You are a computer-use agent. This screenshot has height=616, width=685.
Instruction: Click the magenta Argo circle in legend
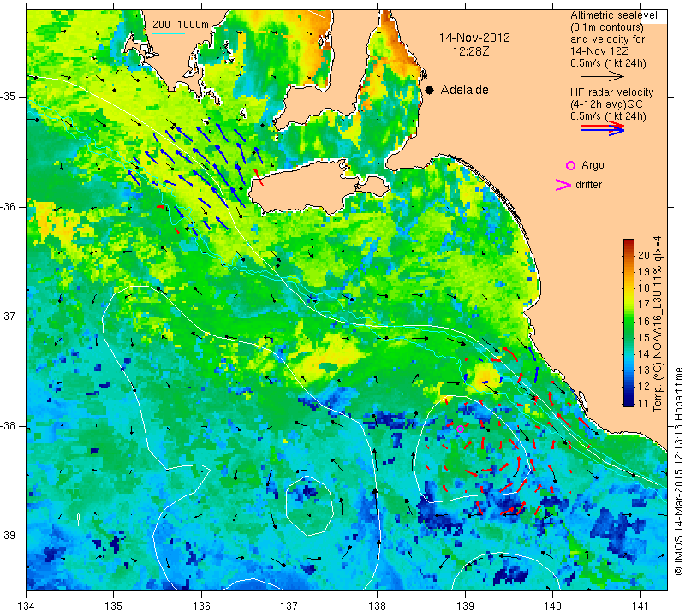570,165
